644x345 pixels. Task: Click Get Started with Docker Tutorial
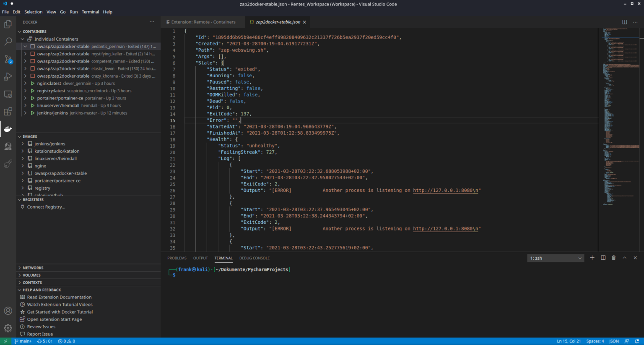60,312
